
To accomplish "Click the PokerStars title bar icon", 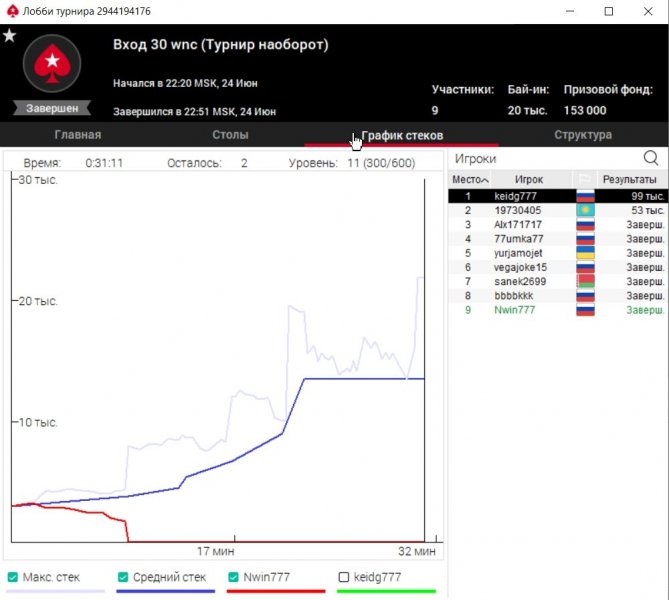I will point(12,11).
